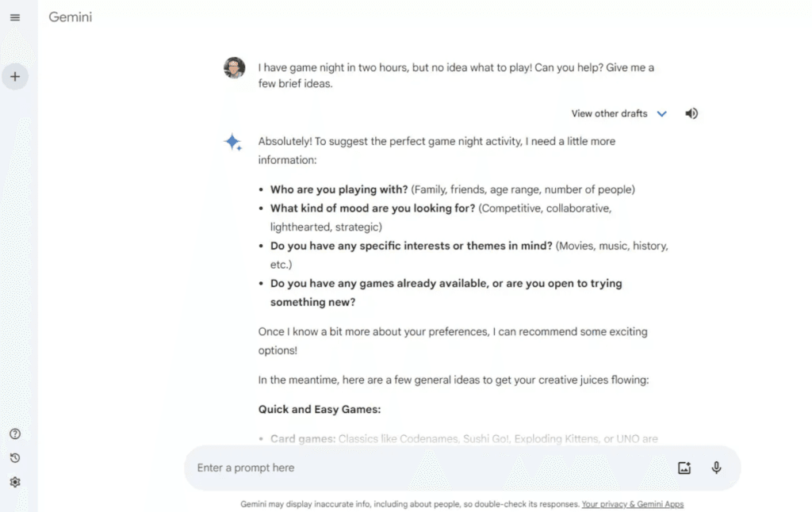Click 'Do you have any games already available' bullet
Image resolution: width=812 pixels, height=512 pixels.
click(x=446, y=283)
